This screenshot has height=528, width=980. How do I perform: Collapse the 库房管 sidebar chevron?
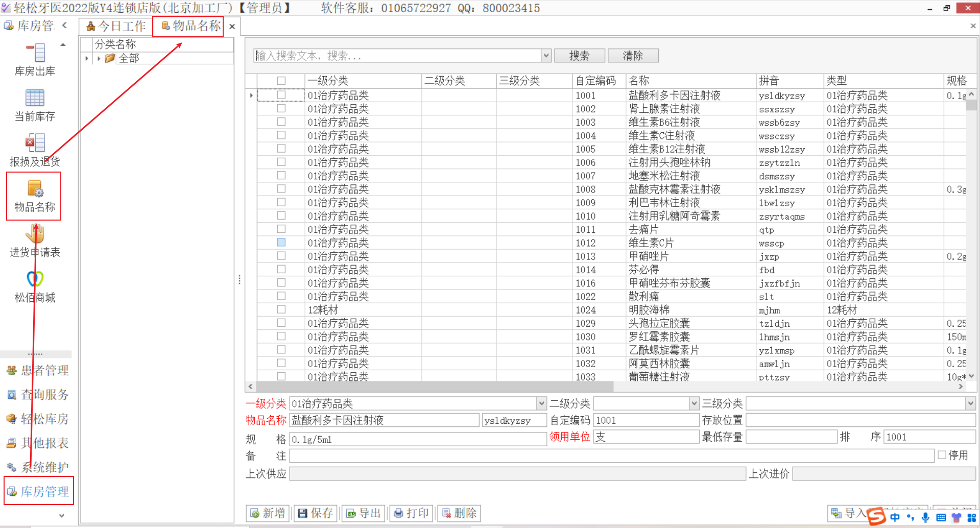64,25
